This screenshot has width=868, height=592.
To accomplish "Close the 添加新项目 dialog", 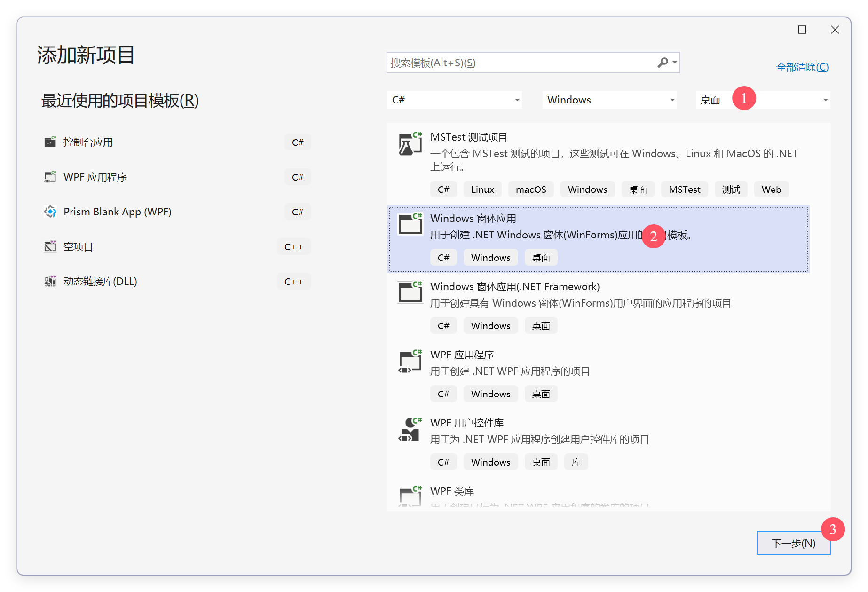I will [835, 30].
